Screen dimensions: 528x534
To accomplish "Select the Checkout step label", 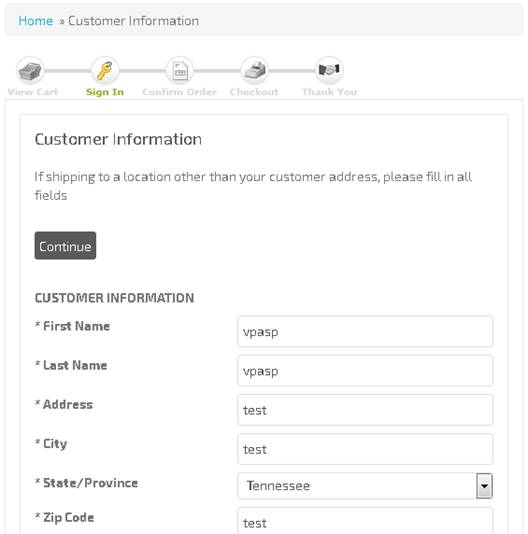I will coord(254,92).
